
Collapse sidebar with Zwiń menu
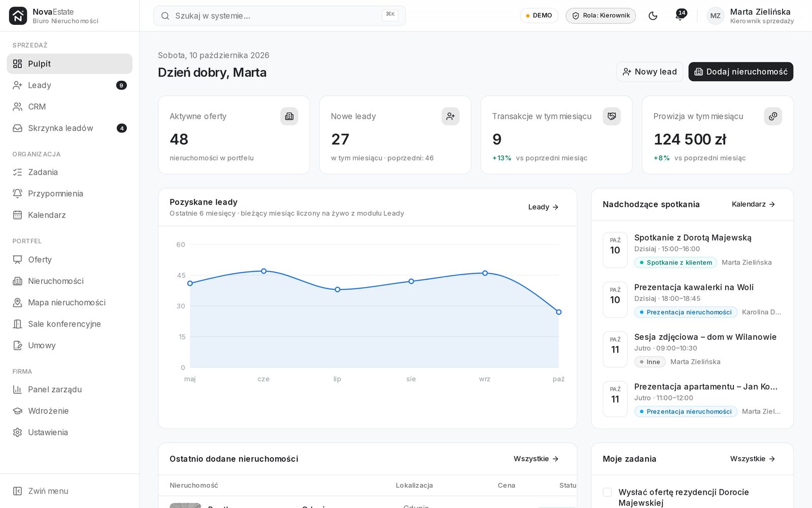[x=70, y=491]
